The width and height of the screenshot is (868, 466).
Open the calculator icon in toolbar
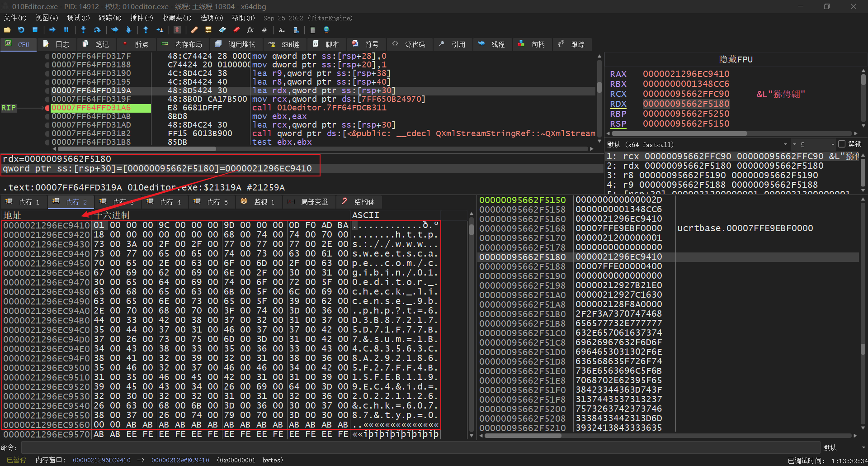[312, 30]
